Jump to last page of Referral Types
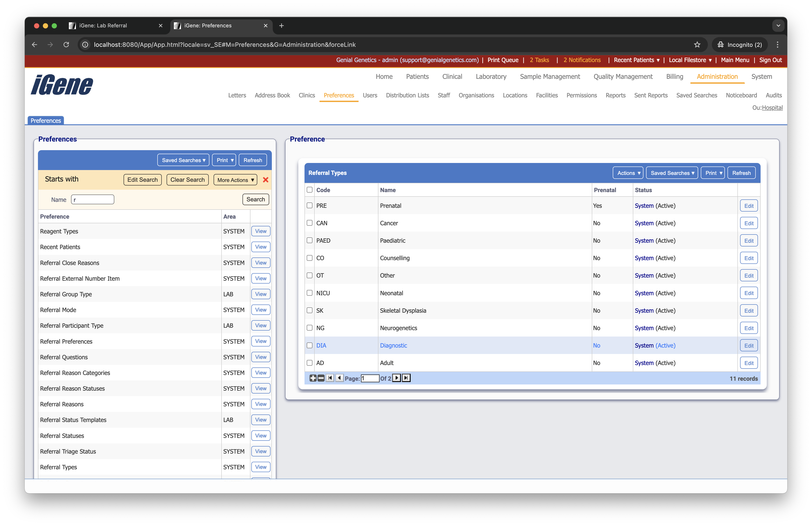Screen dimensions: 812x526 pyautogui.click(x=406, y=378)
